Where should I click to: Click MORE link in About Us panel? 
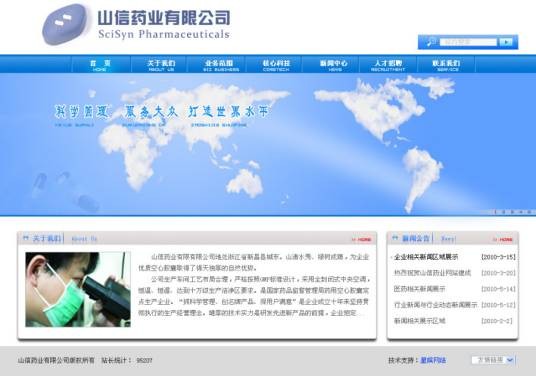tap(362, 239)
